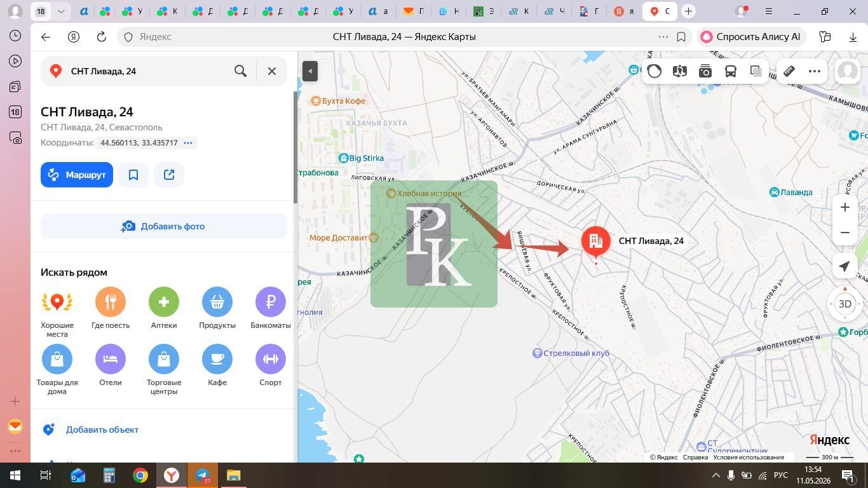Clear the search field with the X button
Viewport: 868px width, 488px height.
272,71
